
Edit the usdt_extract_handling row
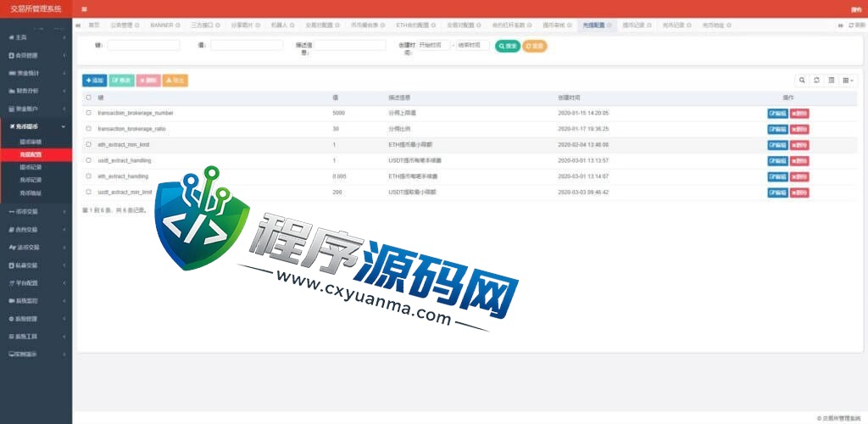(x=777, y=161)
